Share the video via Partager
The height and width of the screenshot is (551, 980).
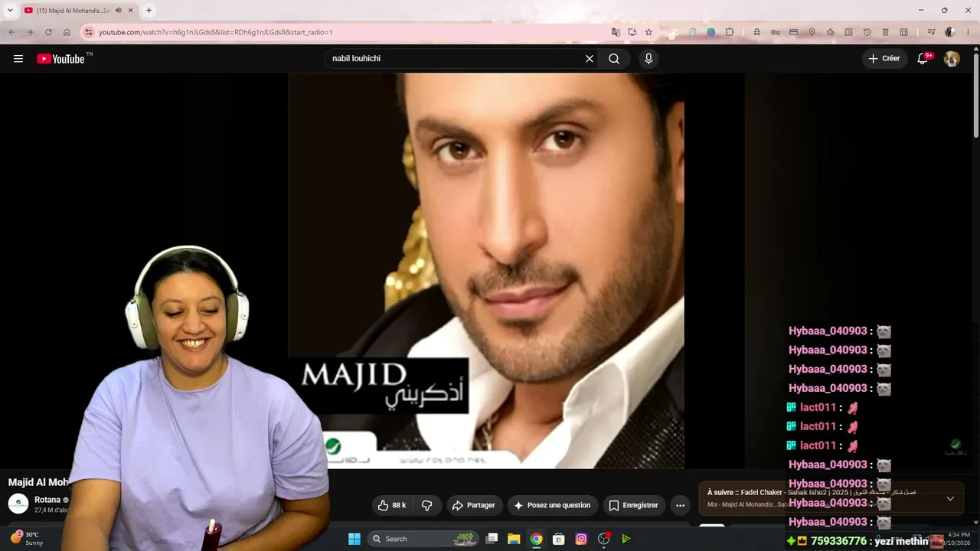click(x=474, y=505)
